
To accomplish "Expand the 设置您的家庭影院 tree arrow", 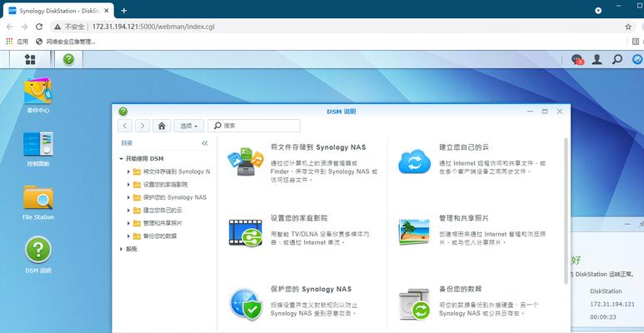I will (128, 184).
